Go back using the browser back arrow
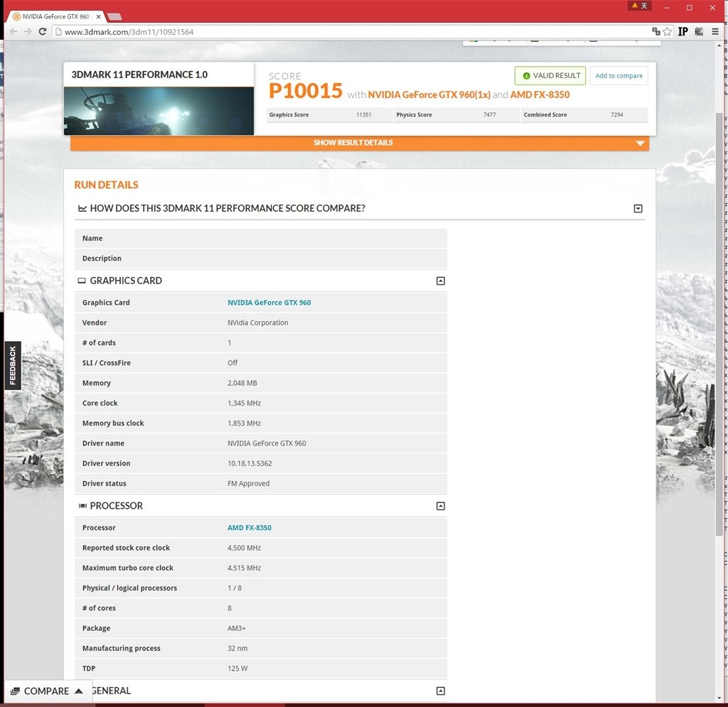The width and height of the screenshot is (728, 707). click(14, 31)
